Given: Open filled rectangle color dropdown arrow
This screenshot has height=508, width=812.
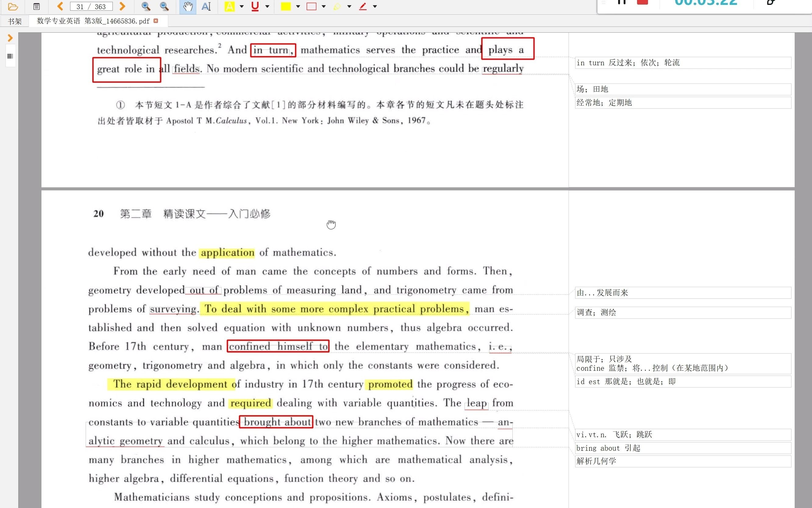Looking at the screenshot, I should (x=298, y=6).
